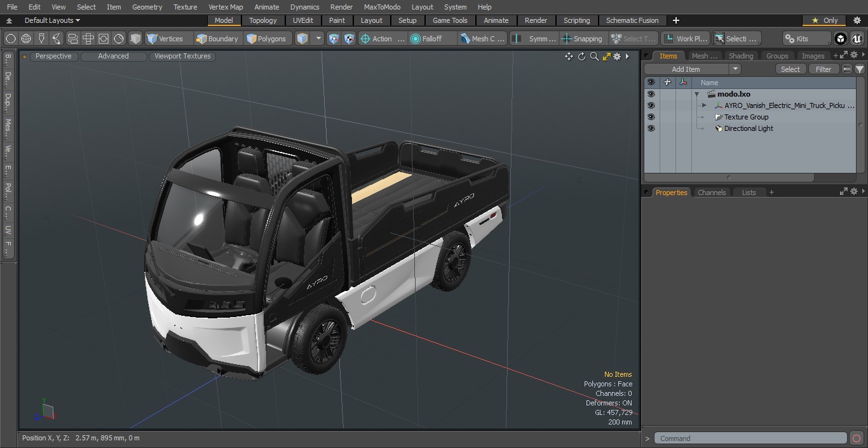Click the pie clock icon in toolbar

119,39
